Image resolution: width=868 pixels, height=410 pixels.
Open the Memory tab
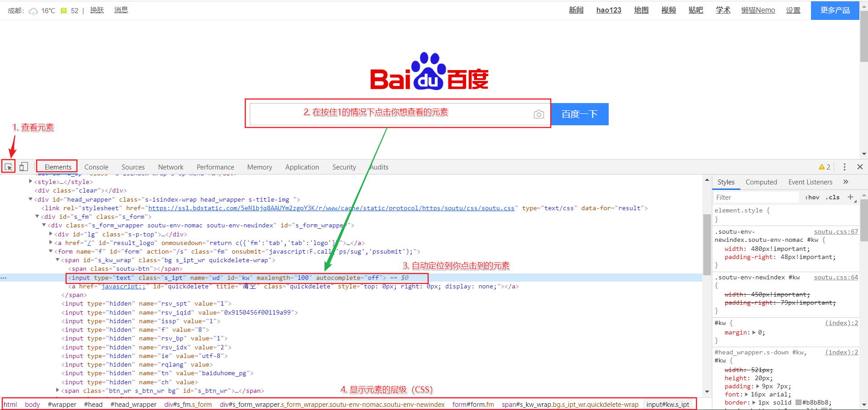[260, 167]
